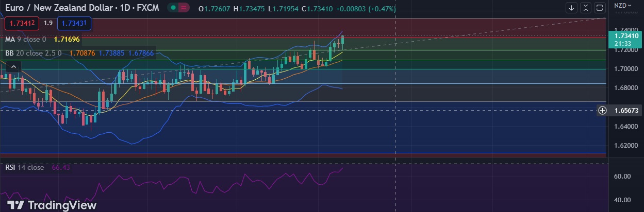Select the RSI 14 close indicator label

(x=25, y=167)
